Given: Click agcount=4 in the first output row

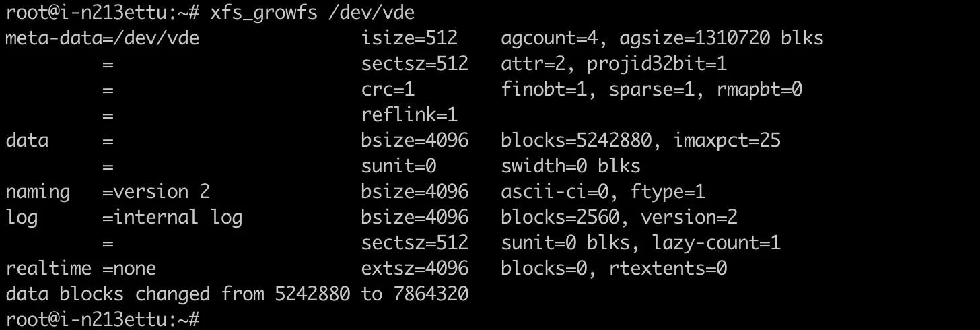Looking at the screenshot, I should [x=549, y=38].
